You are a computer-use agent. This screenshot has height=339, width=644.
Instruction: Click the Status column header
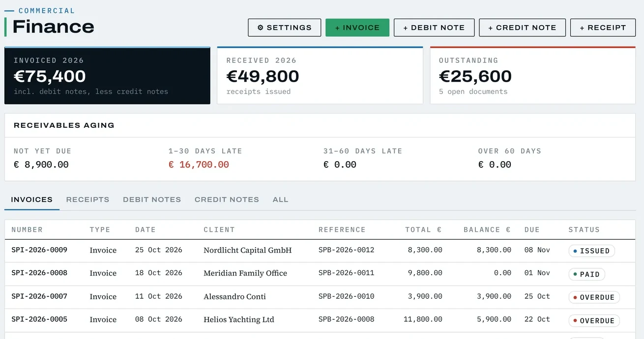click(584, 229)
